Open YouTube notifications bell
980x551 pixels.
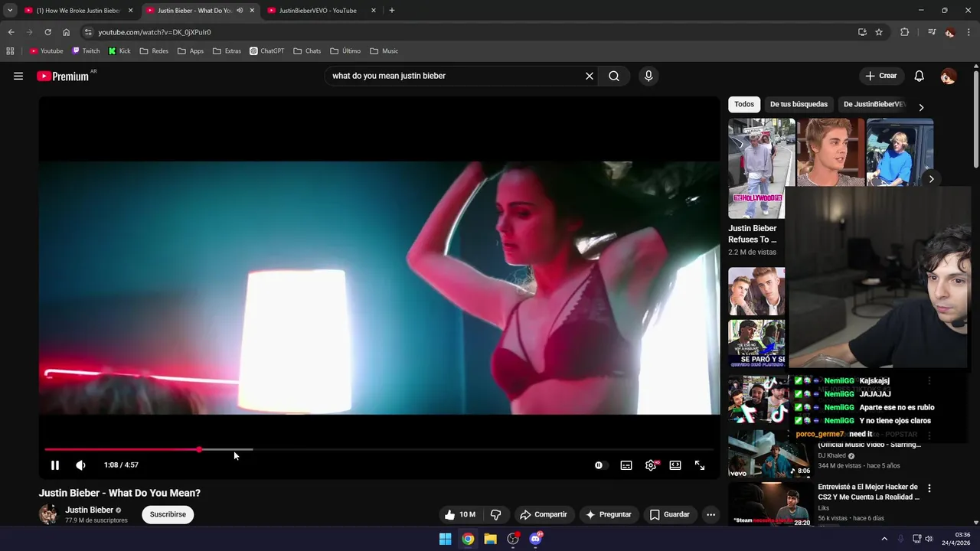point(920,76)
